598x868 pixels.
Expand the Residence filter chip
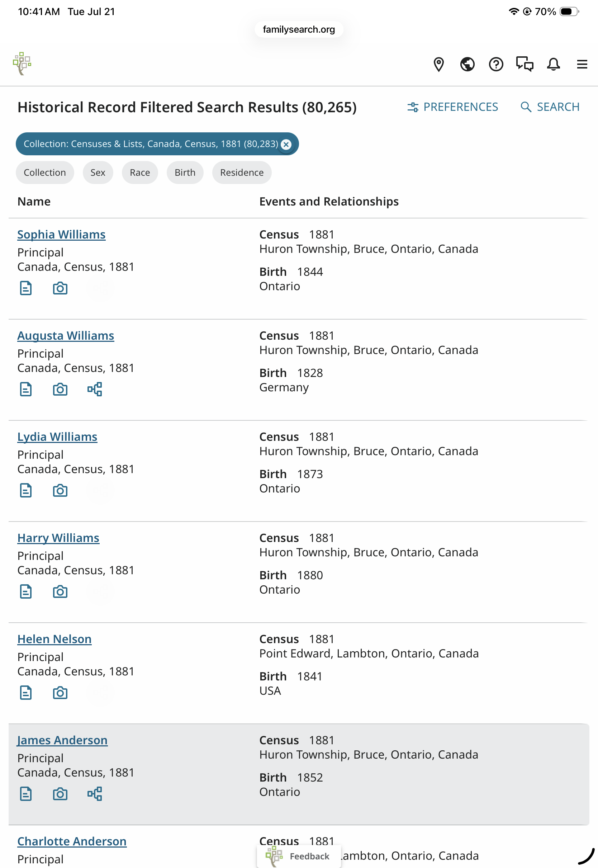(x=242, y=173)
